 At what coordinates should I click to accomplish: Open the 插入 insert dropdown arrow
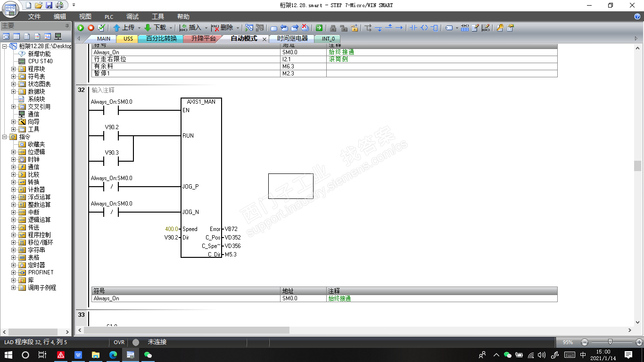tap(206, 28)
